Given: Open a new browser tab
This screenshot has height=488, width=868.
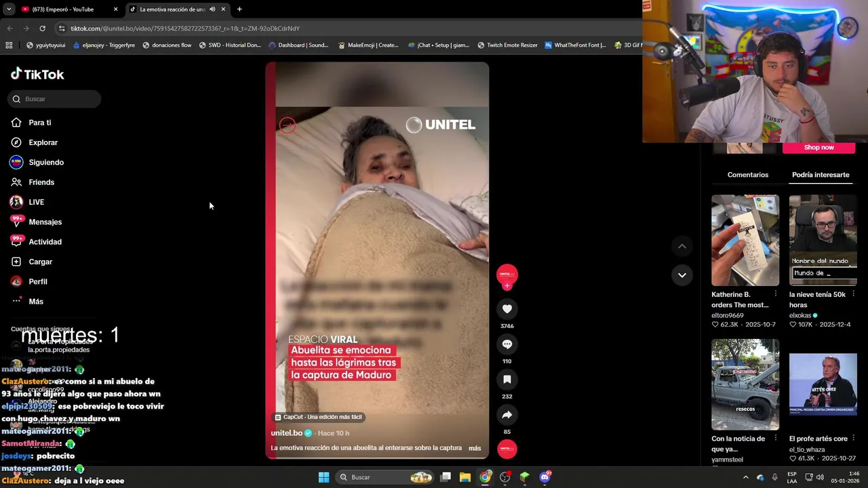Looking at the screenshot, I should point(239,9).
